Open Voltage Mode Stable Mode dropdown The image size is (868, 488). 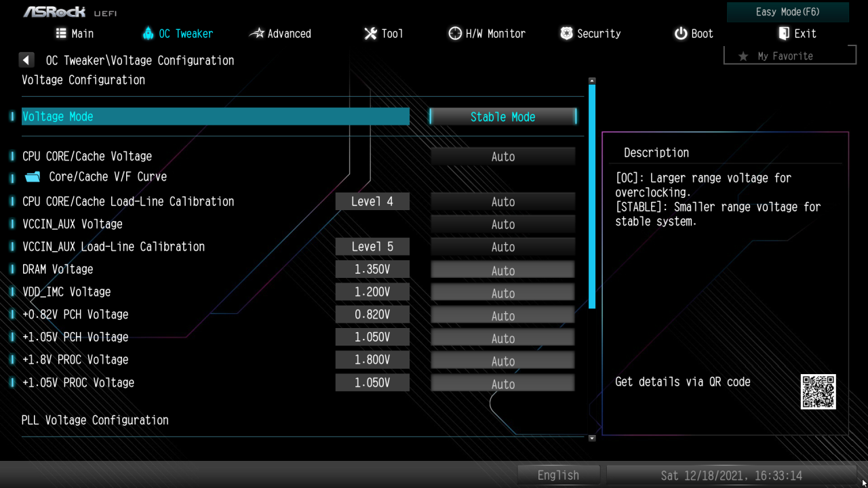click(503, 117)
